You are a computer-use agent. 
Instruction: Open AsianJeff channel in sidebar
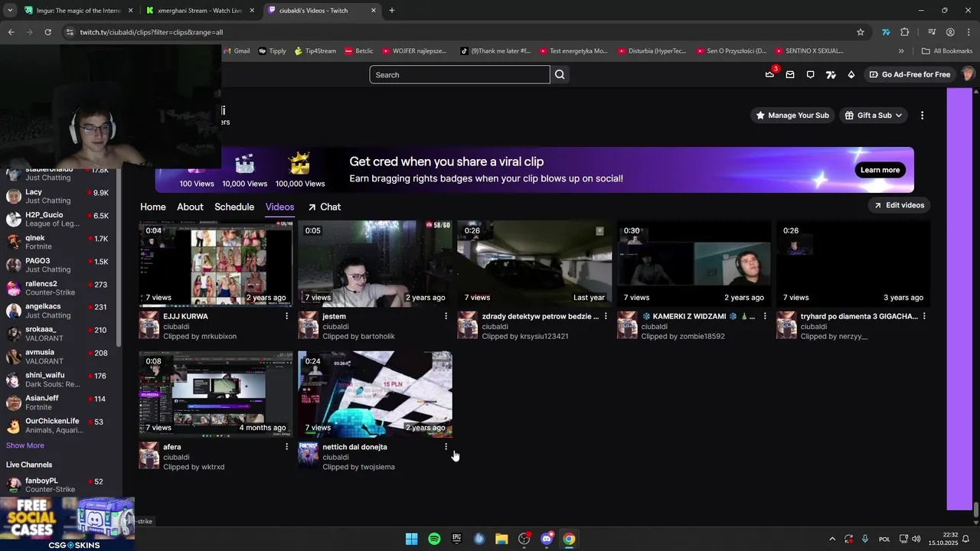click(x=58, y=403)
